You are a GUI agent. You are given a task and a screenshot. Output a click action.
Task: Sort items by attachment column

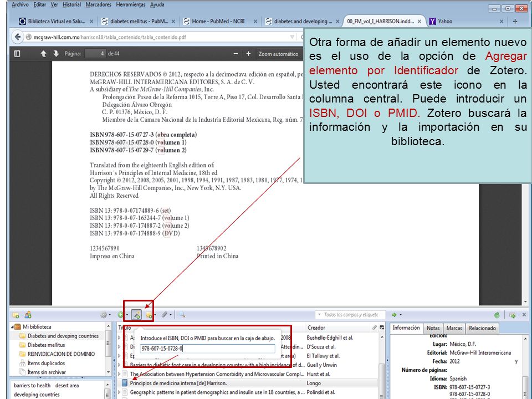coord(374,328)
